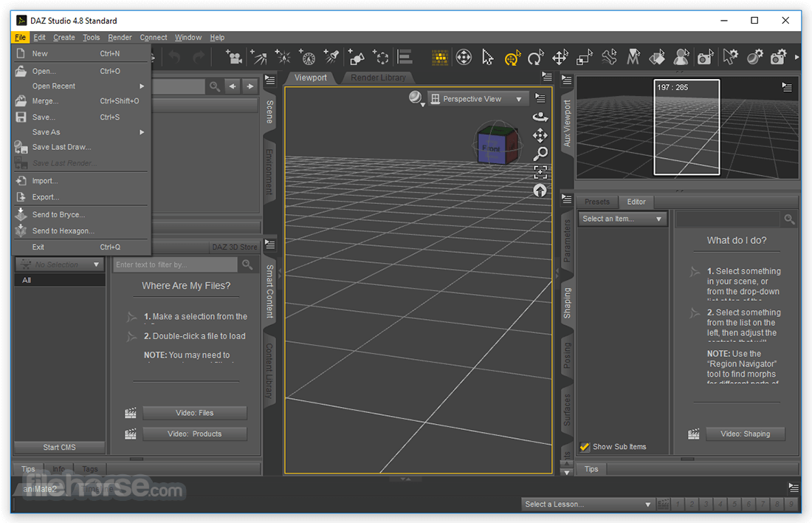Select the Spot Render camera tool
Viewport: 812px width, 523px height.
[705, 57]
